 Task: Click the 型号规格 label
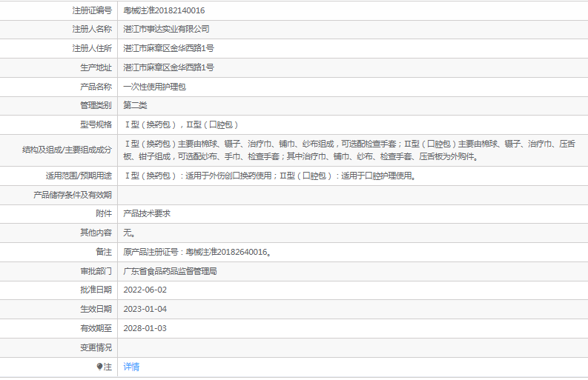(96, 124)
